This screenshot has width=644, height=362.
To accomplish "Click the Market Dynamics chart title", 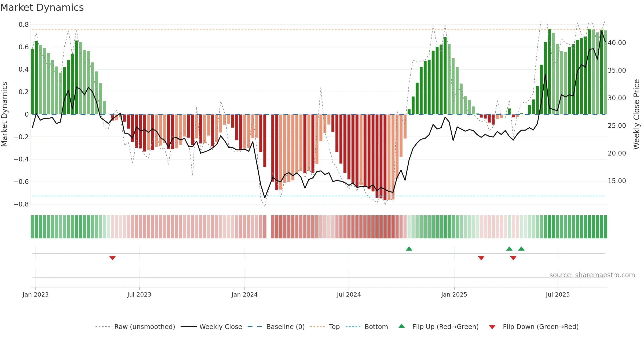I will pos(42,8).
